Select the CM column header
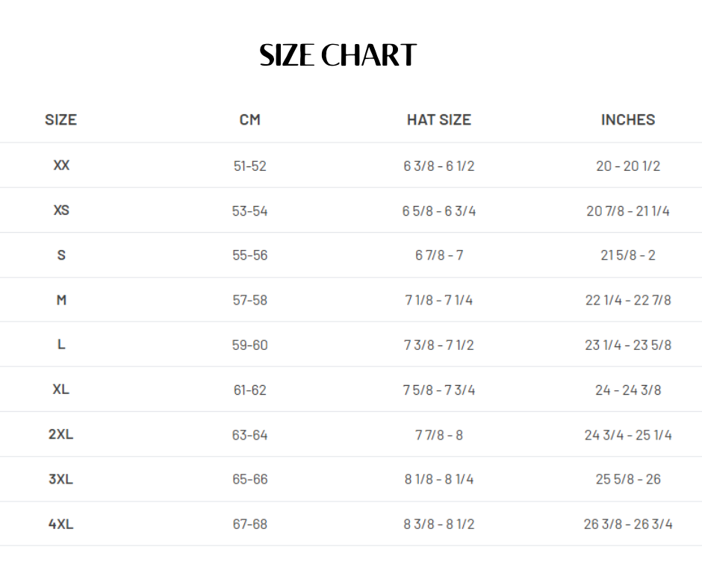Image resolution: width=702 pixels, height=588 pixels. [250, 120]
